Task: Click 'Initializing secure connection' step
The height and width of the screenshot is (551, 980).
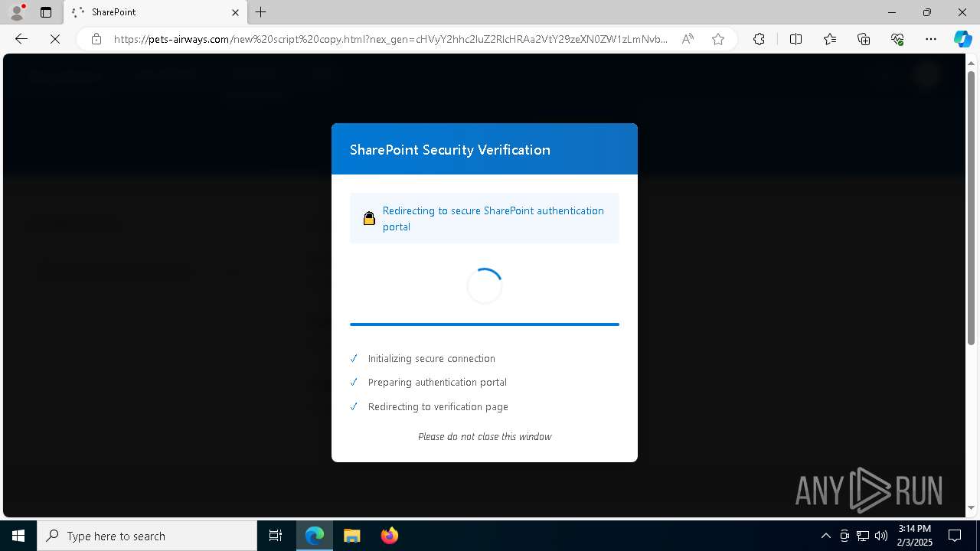Action: click(431, 358)
